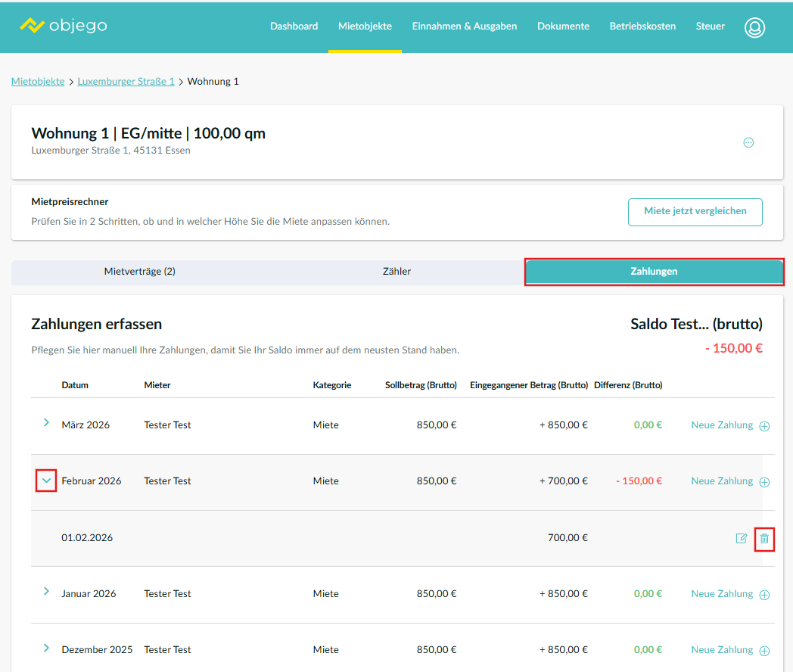793x672 pixels.
Task: Open the user profile icon
Action: 754,27
